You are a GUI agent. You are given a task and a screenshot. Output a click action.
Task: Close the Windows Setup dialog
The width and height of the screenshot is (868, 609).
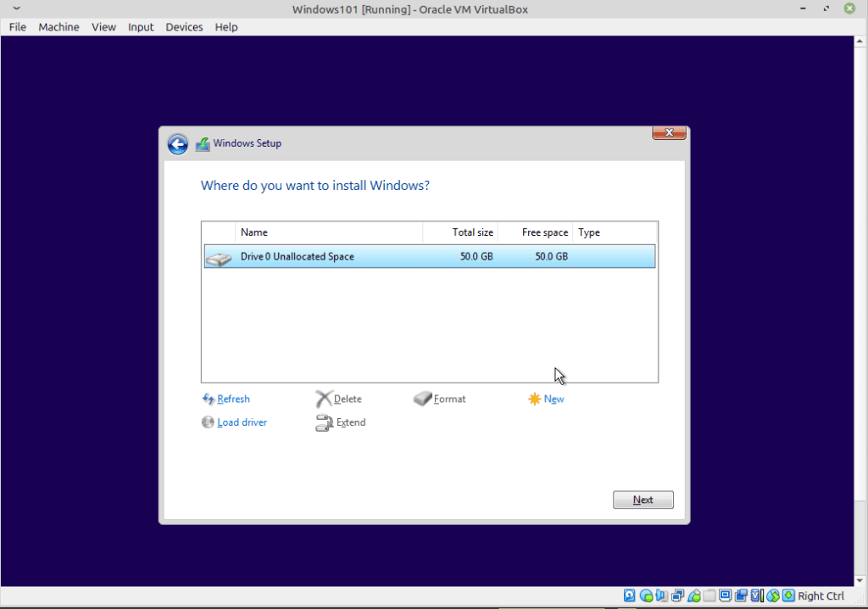(669, 132)
